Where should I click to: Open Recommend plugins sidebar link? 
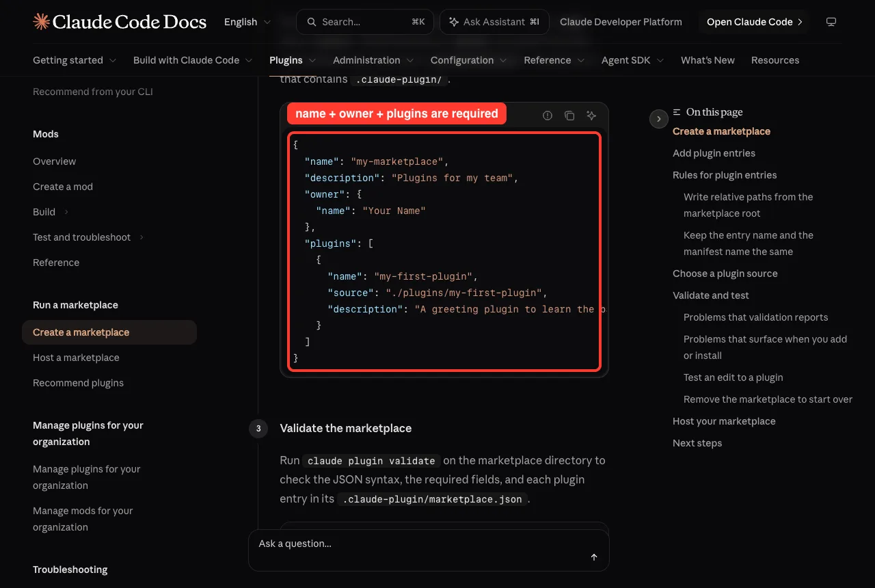point(78,383)
